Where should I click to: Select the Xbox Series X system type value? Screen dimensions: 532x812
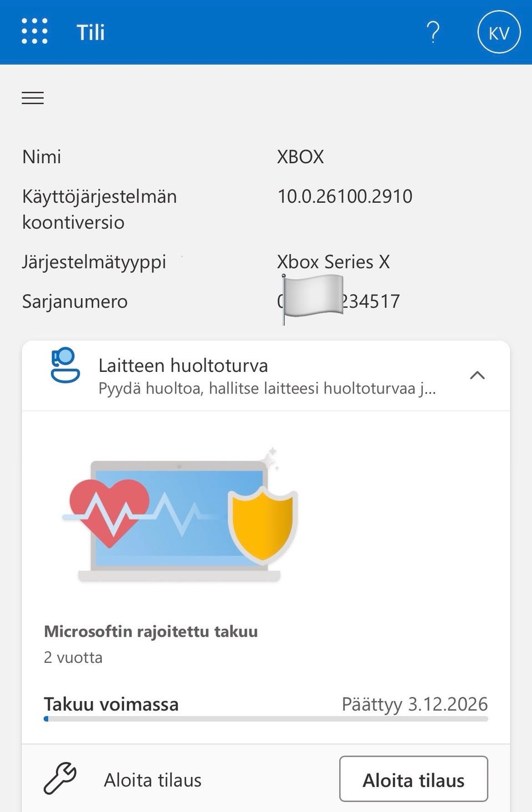click(x=334, y=262)
